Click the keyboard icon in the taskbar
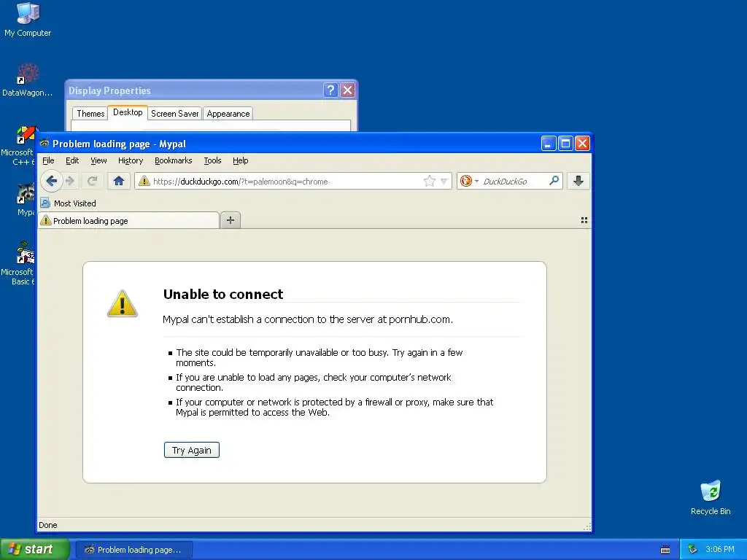The width and height of the screenshot is (747, 560). click(x=665, y=550)
